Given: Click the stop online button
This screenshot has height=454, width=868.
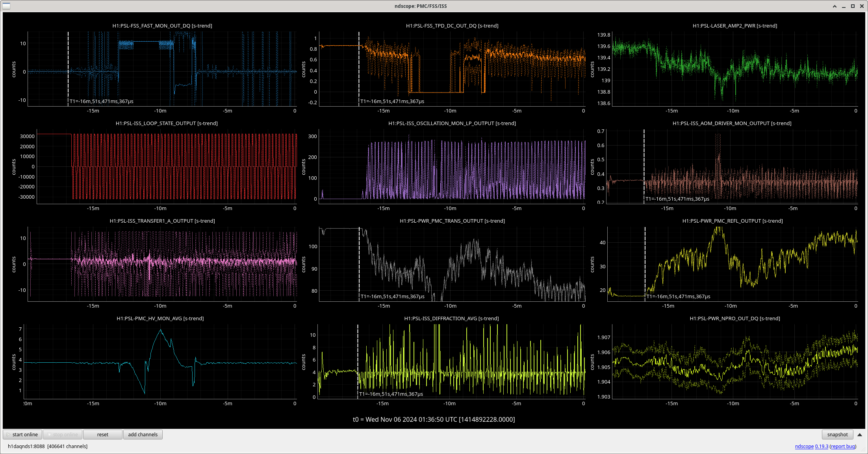Looking at the screenshot, I should 63,434.
